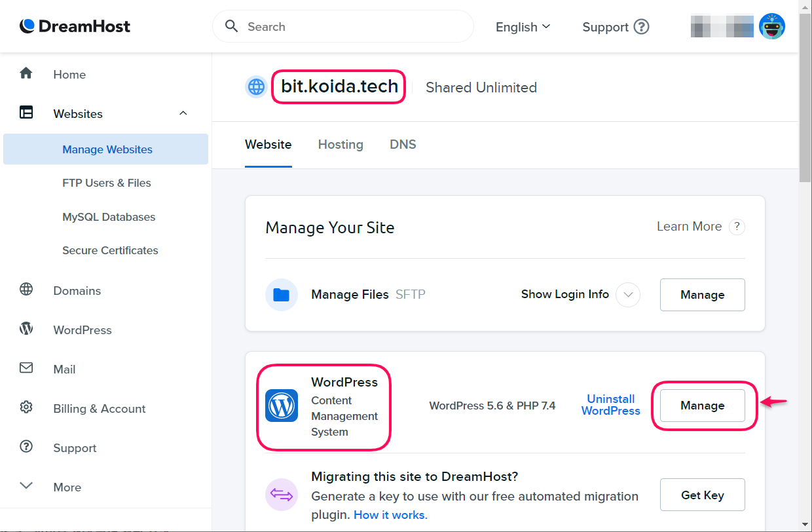Go to Mail in sidebar
Image resolution: width=812 pixels, height=532 pixels.
(64, 370)
